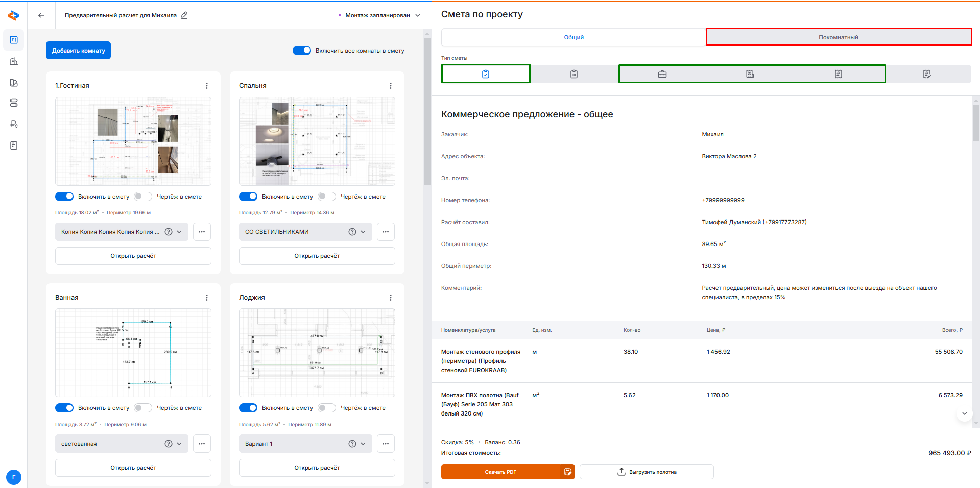Screen dimensions: 980x488
Task: Click the "Добавить комнату" button
Action: 78,51
